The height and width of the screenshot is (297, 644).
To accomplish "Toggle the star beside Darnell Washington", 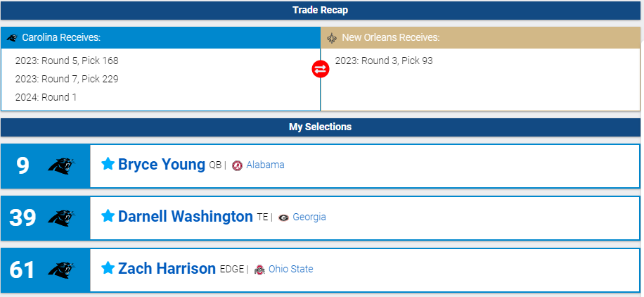I will pyautogui.click(x=108, y=216).
